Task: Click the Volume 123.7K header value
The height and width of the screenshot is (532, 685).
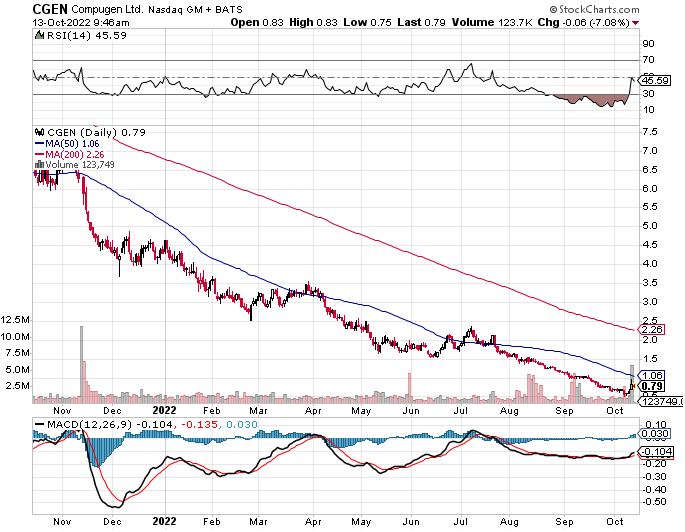Action: point(491,22)
